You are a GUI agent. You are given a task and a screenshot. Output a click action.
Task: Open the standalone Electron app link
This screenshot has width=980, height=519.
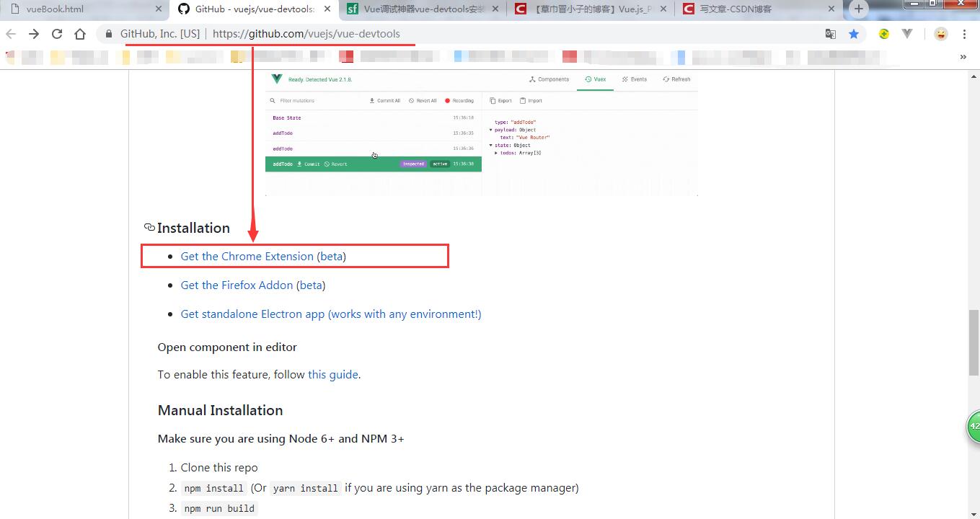pyautogui.click(x=331, y=314)
